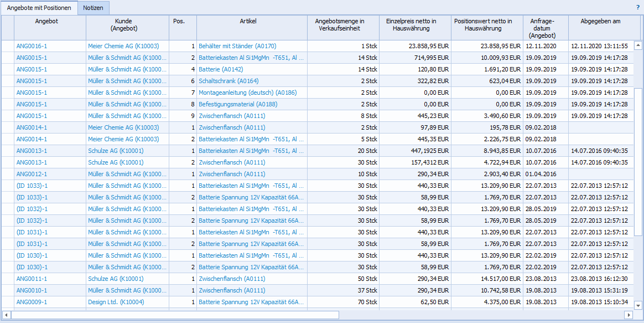Open offer ANG0012-1
644x323 pixels.
(x=32, y=174)
